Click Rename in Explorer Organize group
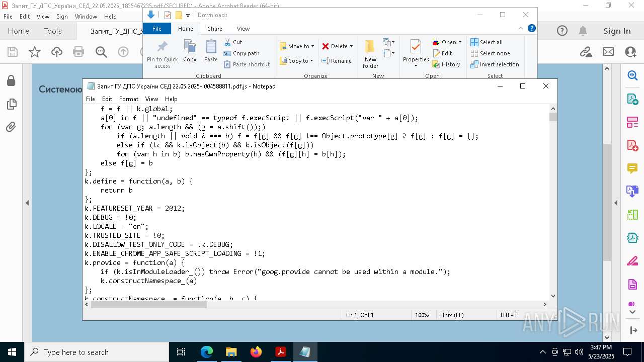 point(337,61)
